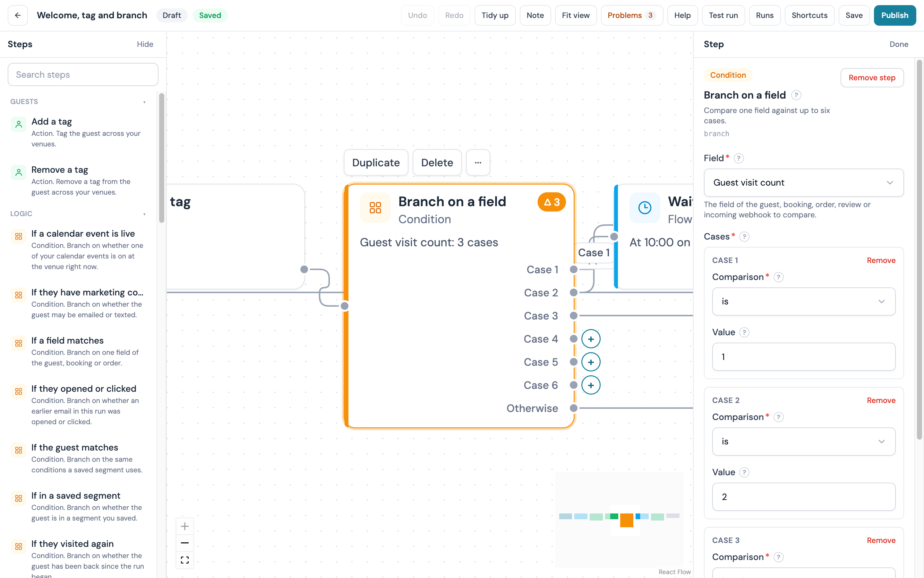Click the 'If they opened or clicked' icon

(18, 391)
